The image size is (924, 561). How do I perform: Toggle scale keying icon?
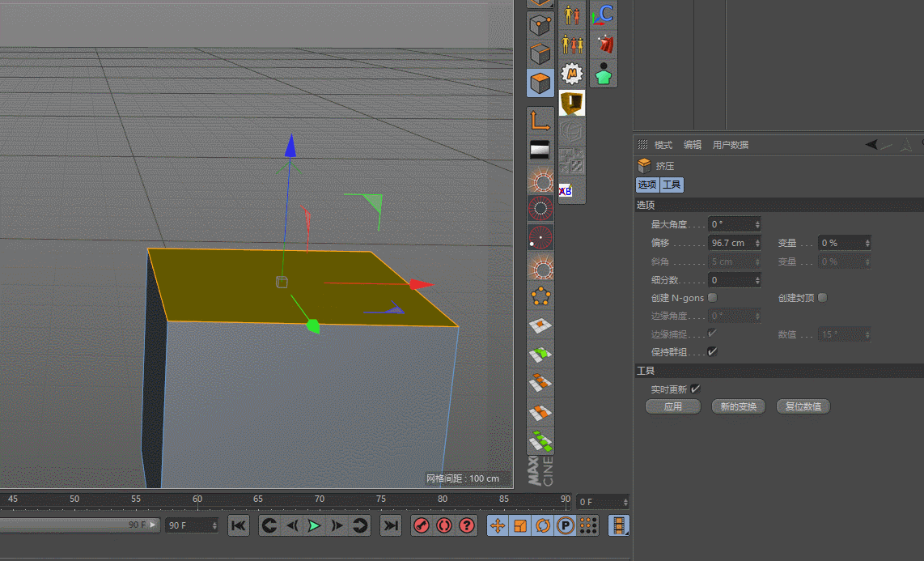520,525
